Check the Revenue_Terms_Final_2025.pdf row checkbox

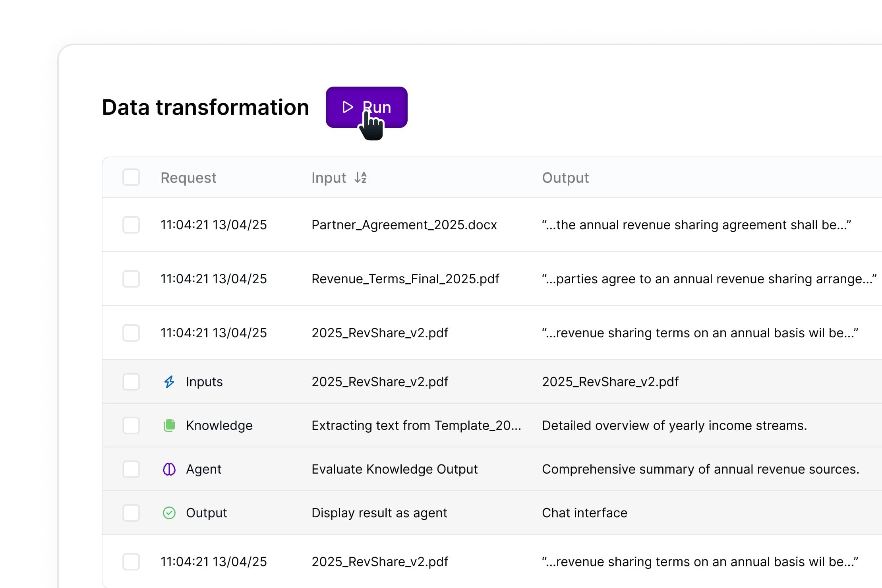tap(131, 279)
